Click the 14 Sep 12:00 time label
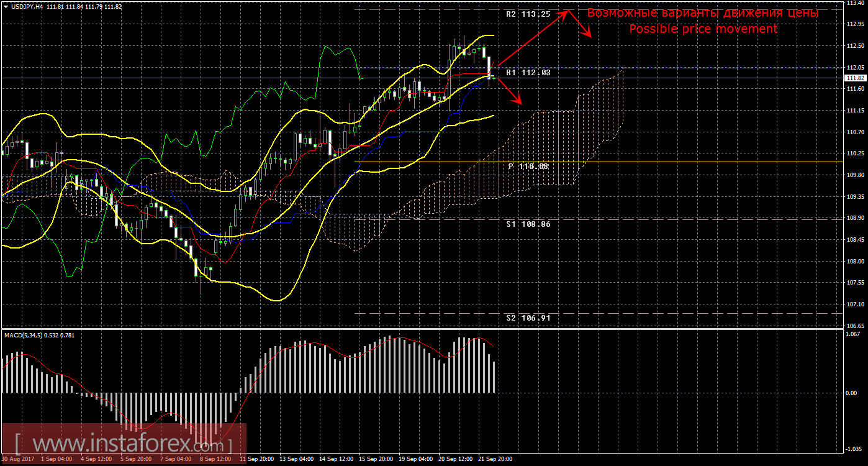The image size is (868, 466). [x=335, y=459]
